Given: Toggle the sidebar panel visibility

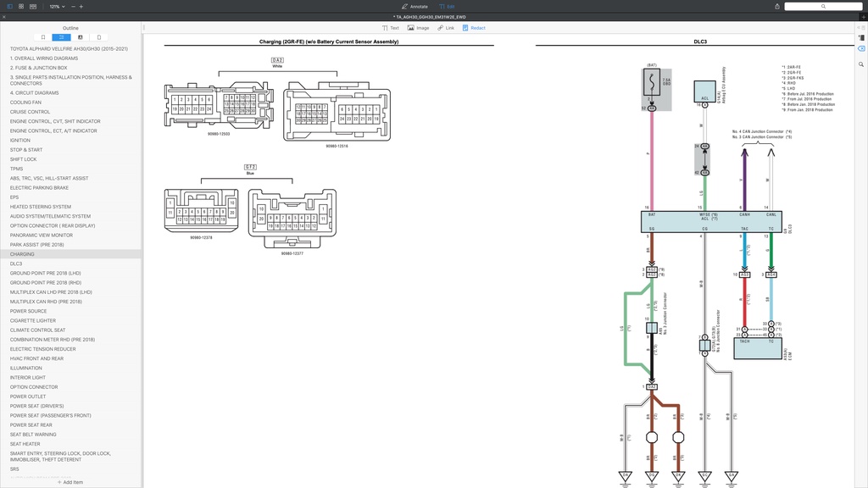Looking at the screenshot, I should click(x=9, y=6).
